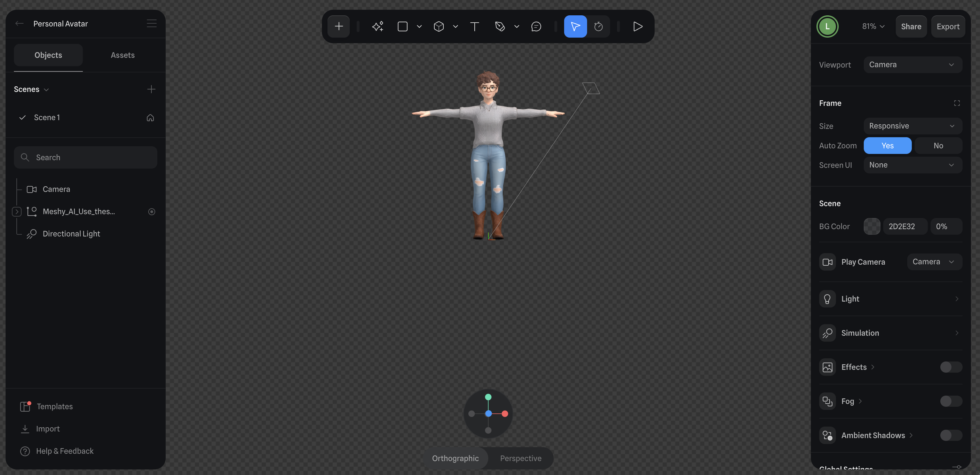The width and height of the screenshot is (980, 475).
Task: Click the Fog icon
Action: click(828, 401)
